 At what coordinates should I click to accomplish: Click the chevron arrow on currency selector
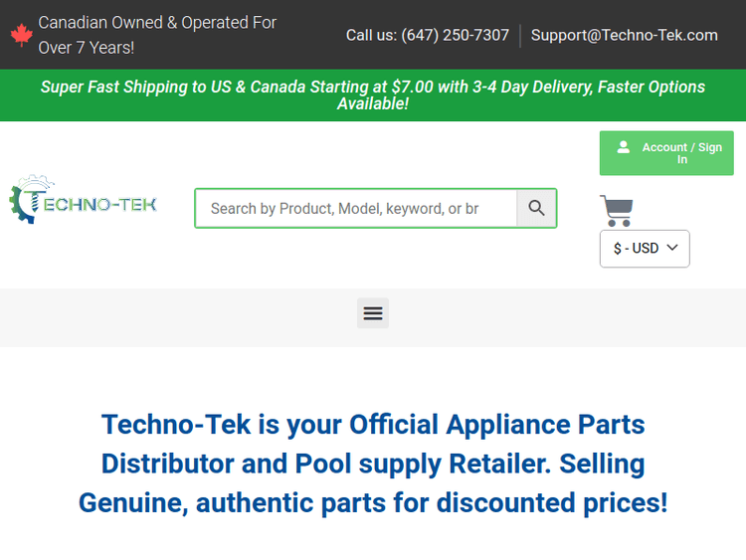tap(672, 248)
